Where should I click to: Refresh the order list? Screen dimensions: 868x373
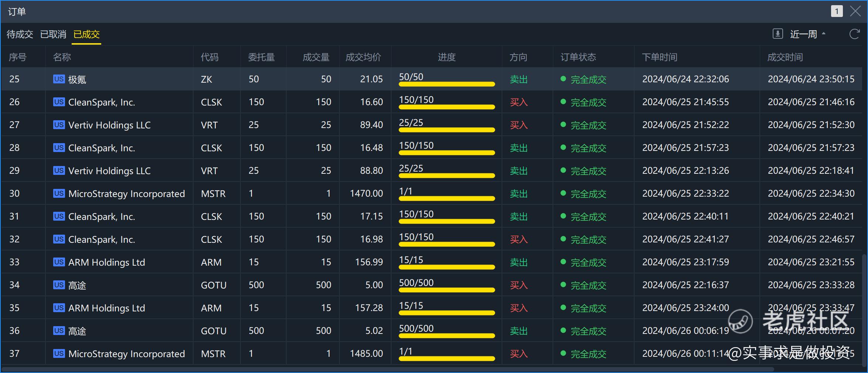pyautogui.click(x=854, y=34)
